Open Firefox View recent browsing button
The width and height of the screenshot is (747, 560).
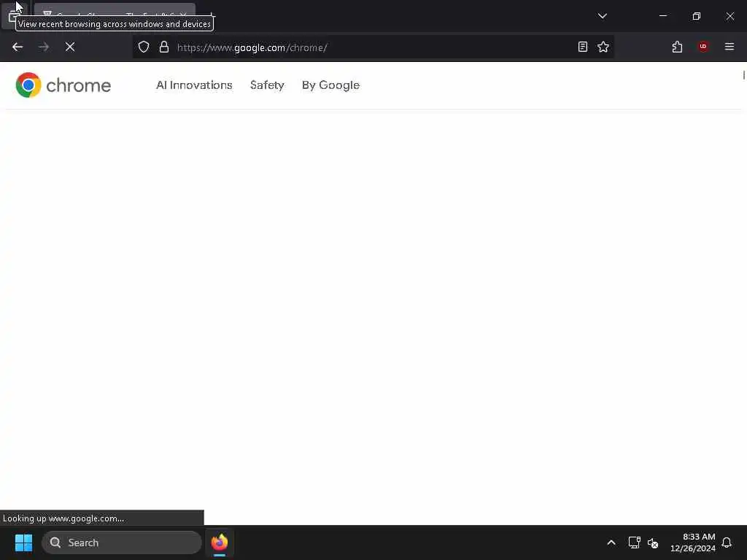click(x=13, y=16)
